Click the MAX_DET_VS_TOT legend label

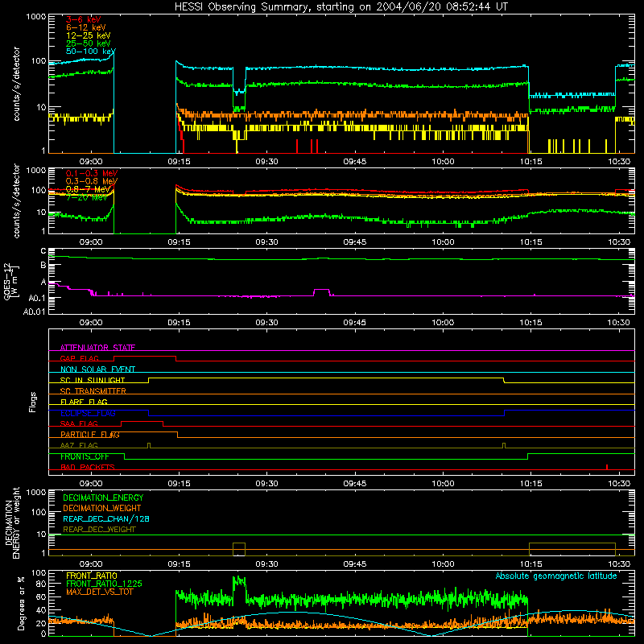pyautogui.click(x=99, y=592)
